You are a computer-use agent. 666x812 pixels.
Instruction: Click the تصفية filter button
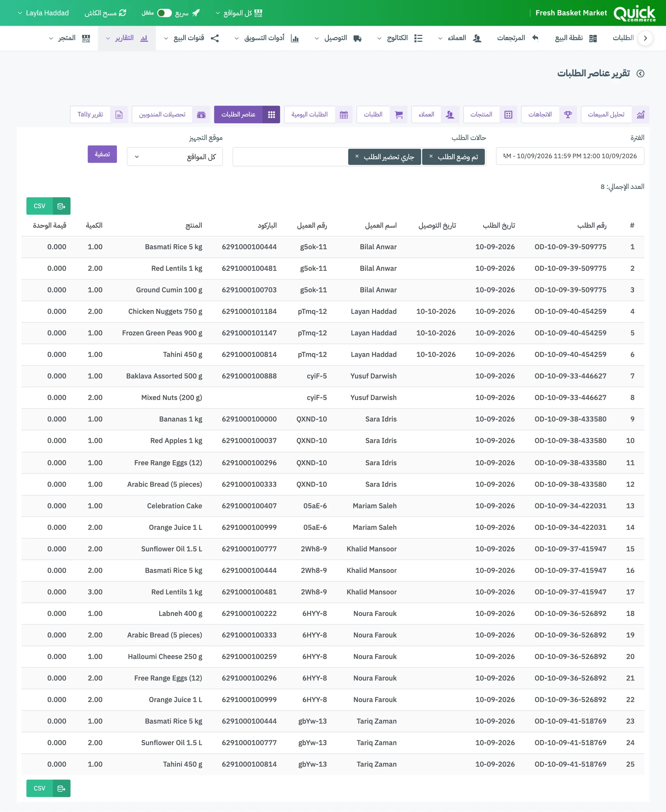(102, 154)
